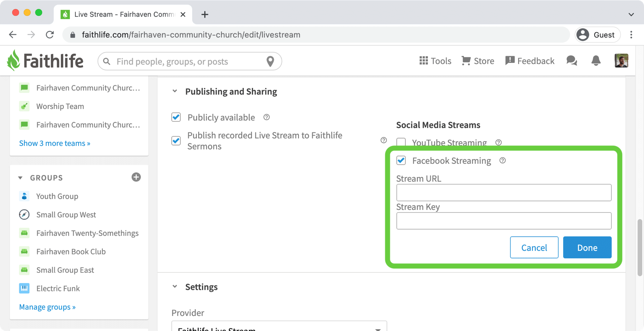
Task: Click the Fairhaven Twenty-Somethings couch icon
Action: coord(24,233)
